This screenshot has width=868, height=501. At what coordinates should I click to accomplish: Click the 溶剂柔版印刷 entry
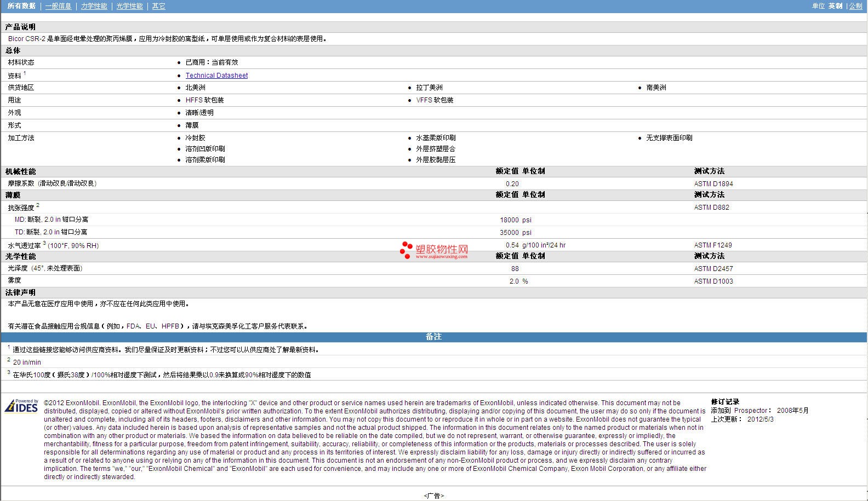click(205, 160)
